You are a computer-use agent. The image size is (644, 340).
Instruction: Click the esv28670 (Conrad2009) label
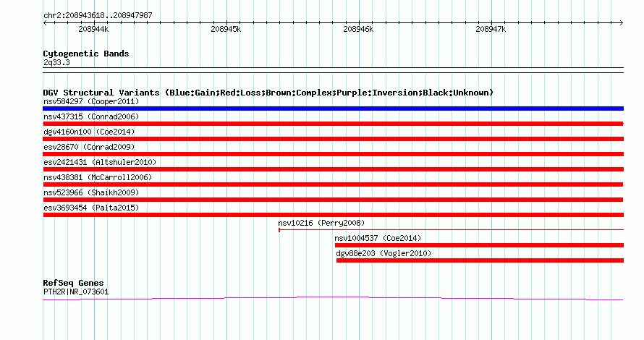click(x=89, y=147)
